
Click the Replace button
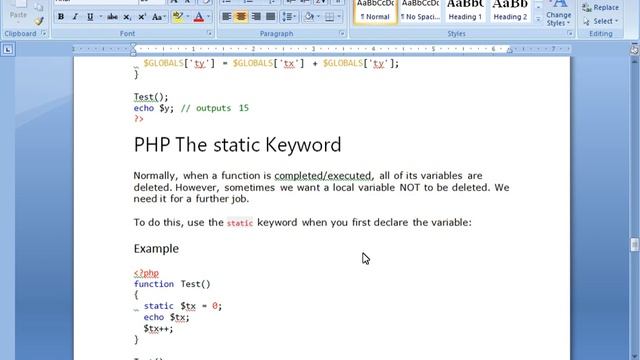(600, 7)
